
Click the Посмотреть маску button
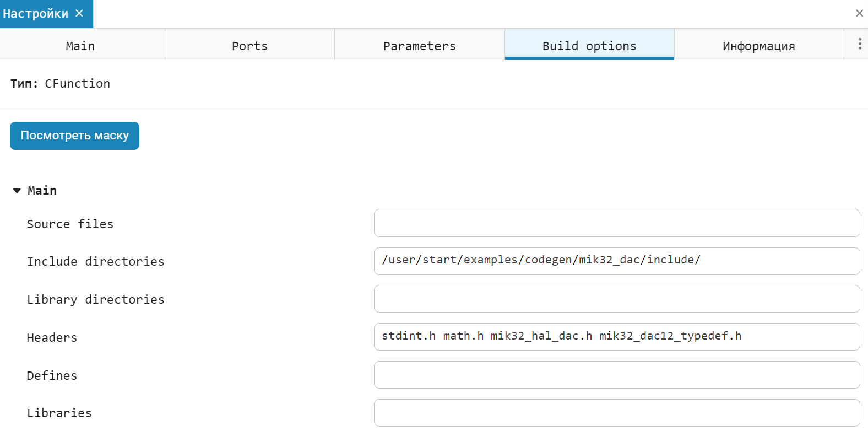(74, 136)
